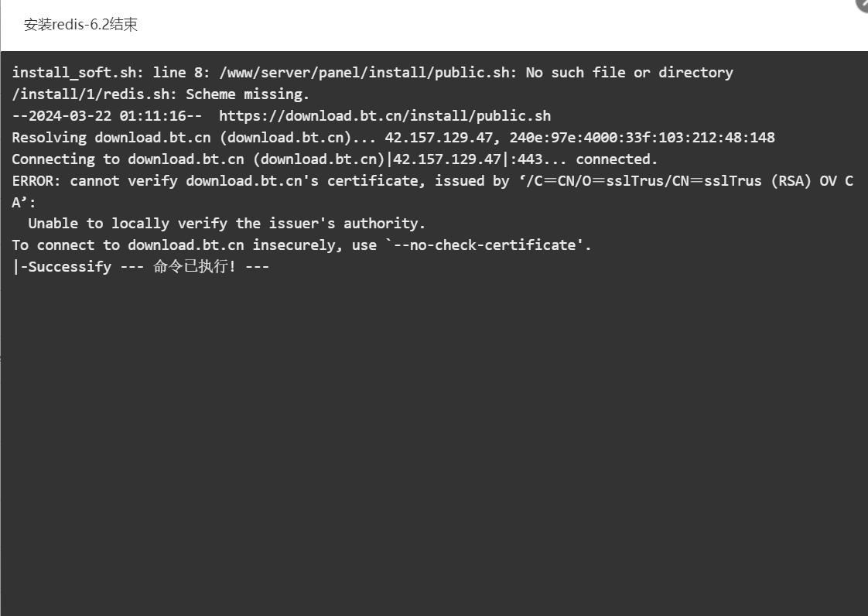
Task: Click the install_soft.sh line 8 error line
Action: click(x=373, y=73)
